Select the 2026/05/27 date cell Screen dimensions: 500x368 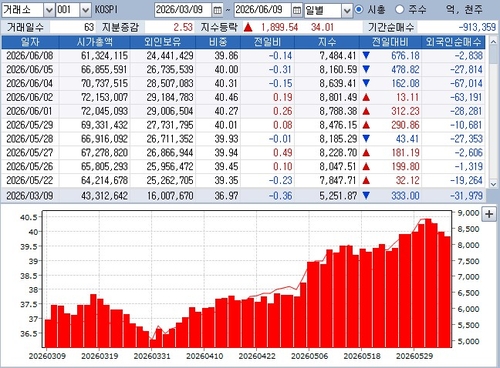(x=30, y=153)
